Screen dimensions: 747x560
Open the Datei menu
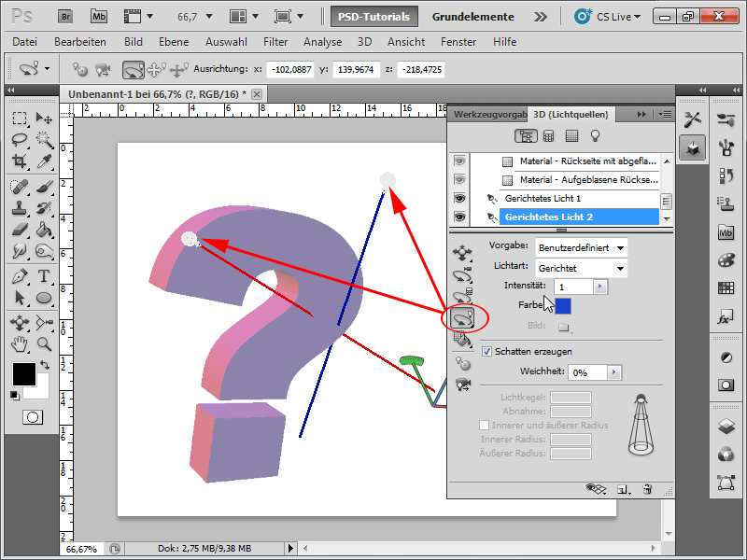[25, 42]
